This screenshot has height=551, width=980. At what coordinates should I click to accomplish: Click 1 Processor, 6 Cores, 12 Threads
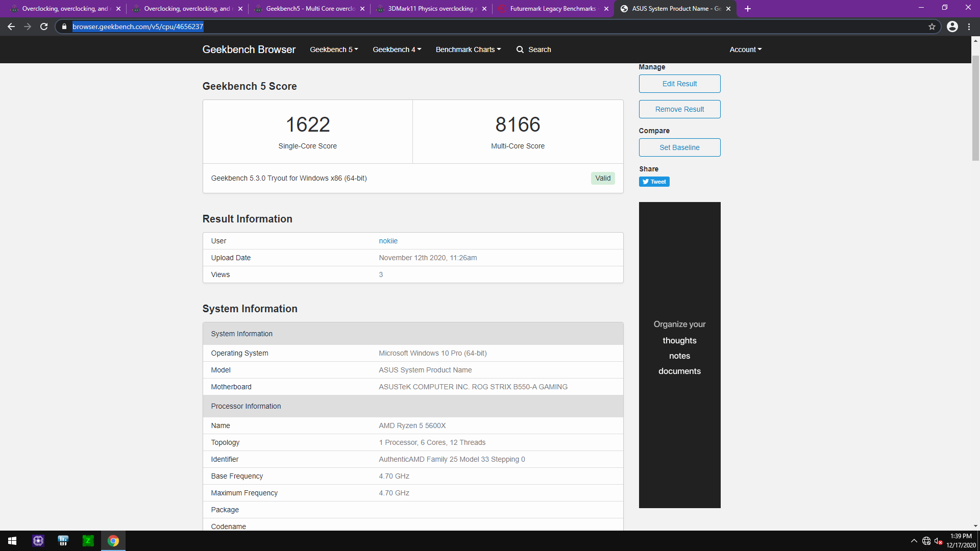click(432, 442)
